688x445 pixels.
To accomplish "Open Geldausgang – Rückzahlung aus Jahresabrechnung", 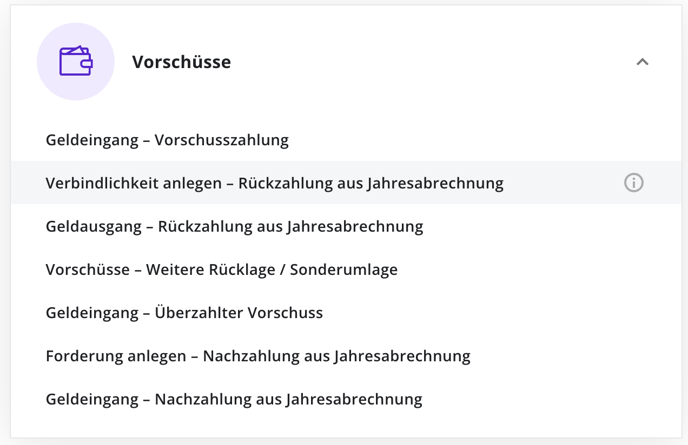I will click(x=346, y=226).
